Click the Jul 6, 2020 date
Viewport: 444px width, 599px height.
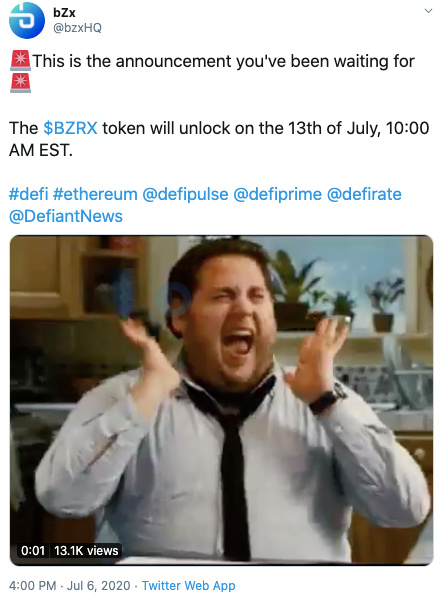[99, 586]
